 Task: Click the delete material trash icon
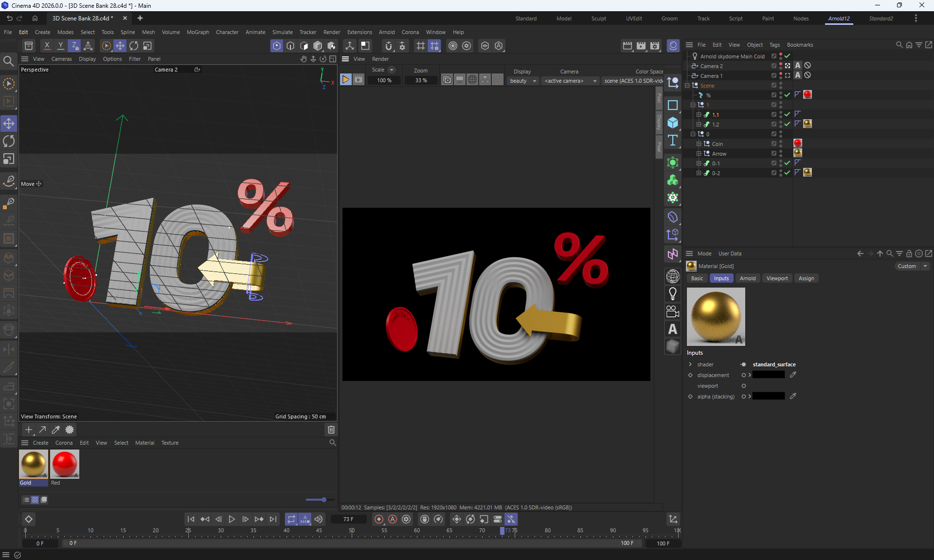[x=331, y=430]
